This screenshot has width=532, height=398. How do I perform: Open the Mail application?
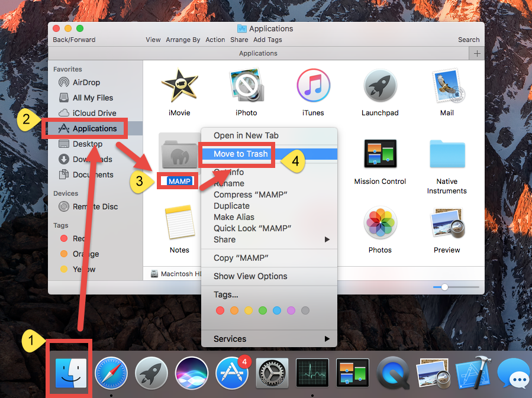[x=447, y=85]
